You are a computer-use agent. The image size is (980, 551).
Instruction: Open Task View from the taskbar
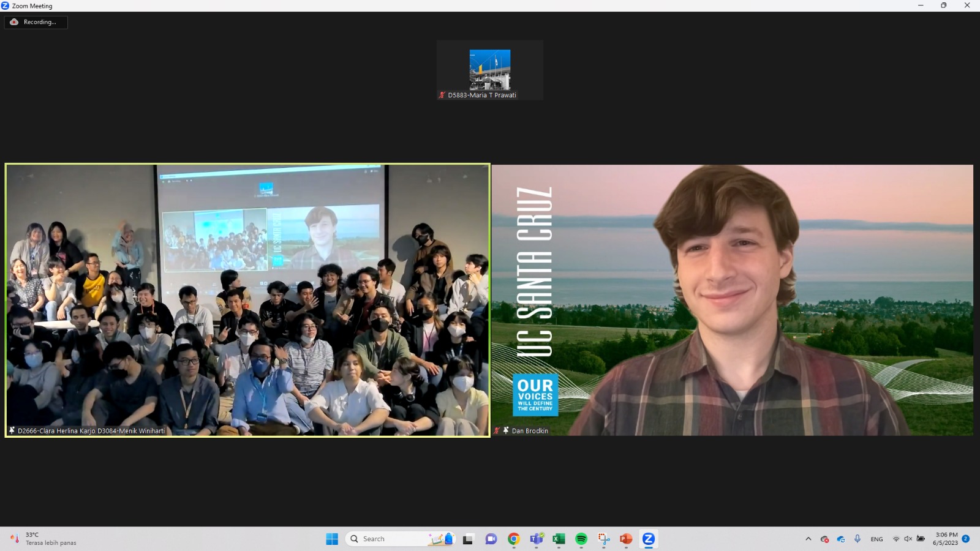(468, 539)
